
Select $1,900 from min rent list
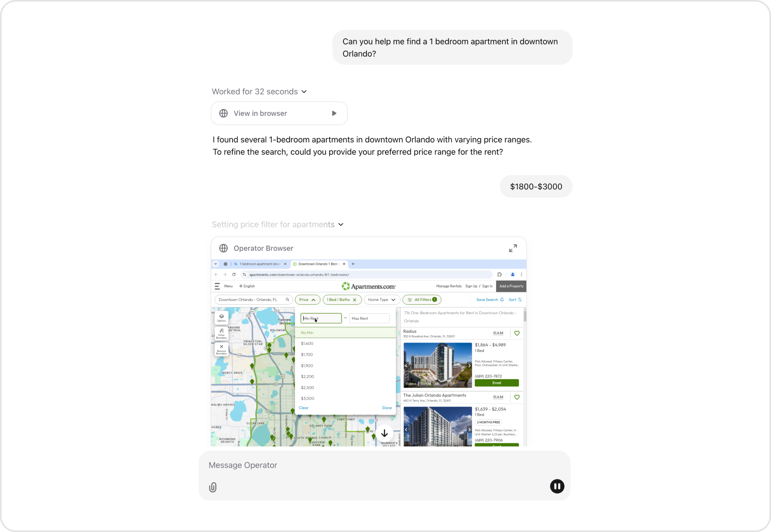click(307, 366)
